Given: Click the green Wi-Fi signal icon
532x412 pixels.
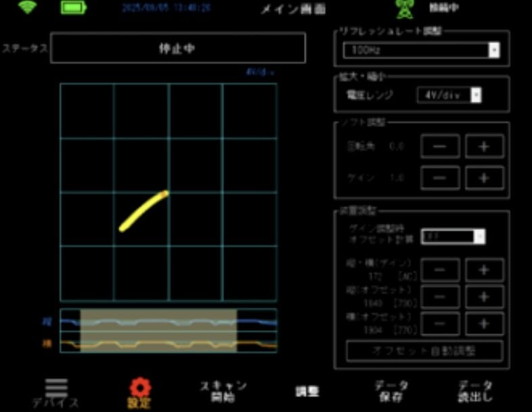Looking at the screenshot, I should [28, 7].
